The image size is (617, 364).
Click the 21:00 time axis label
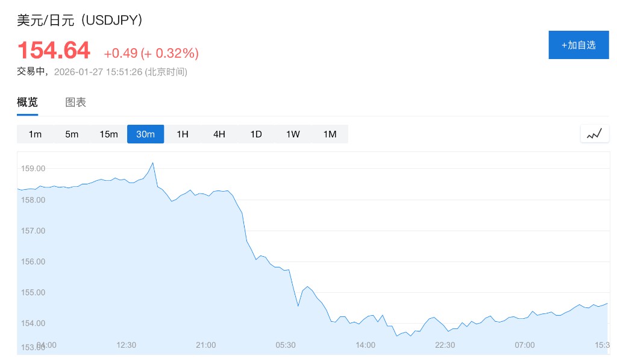pyautogui.click(x=206, y=345)
